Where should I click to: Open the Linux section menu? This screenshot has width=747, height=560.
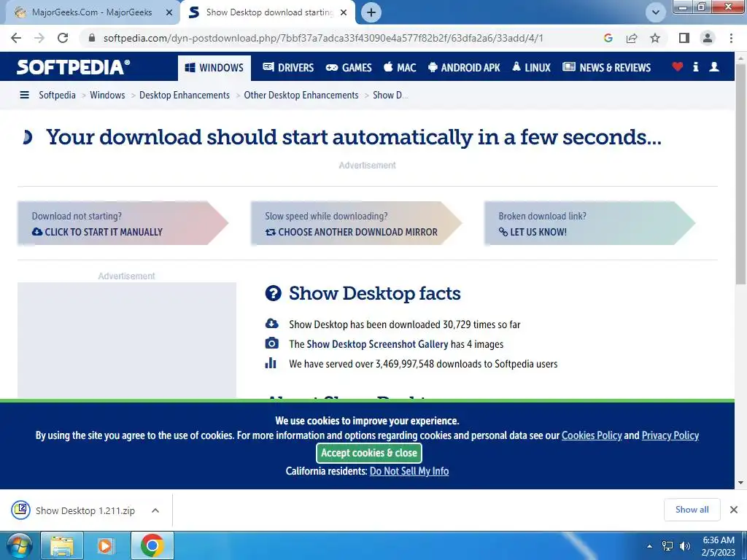pyautogui.click(x=531, y=68)
